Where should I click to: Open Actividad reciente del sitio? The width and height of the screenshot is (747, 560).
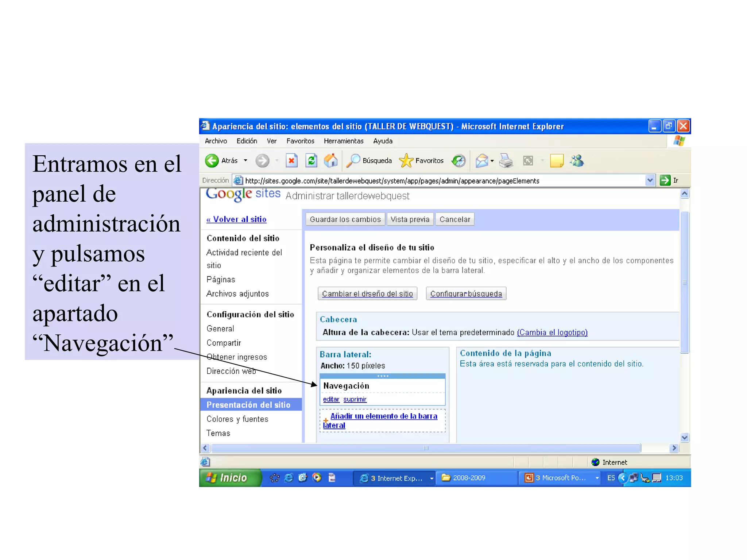[244, 259]
